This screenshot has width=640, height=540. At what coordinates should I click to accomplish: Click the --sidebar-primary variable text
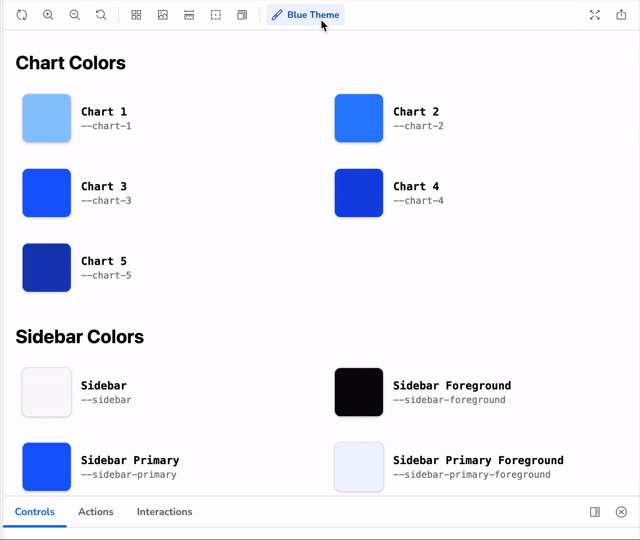tap(129, 475)
